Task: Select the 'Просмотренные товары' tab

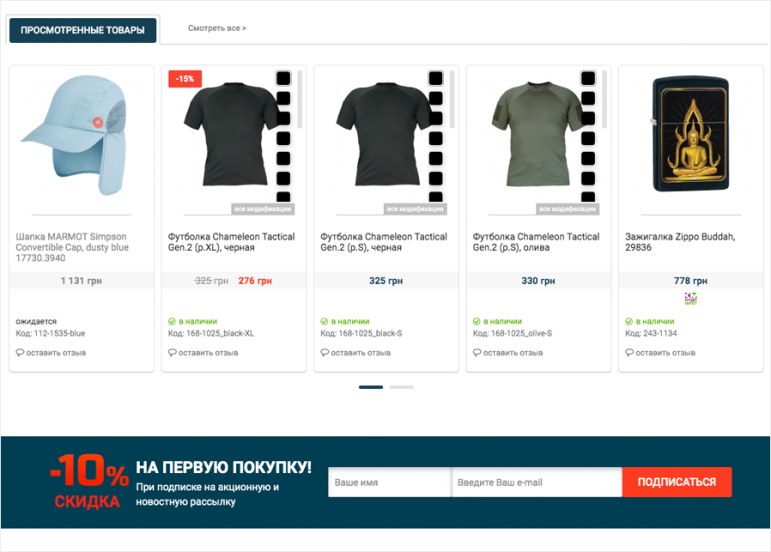Action: [83, 30]
